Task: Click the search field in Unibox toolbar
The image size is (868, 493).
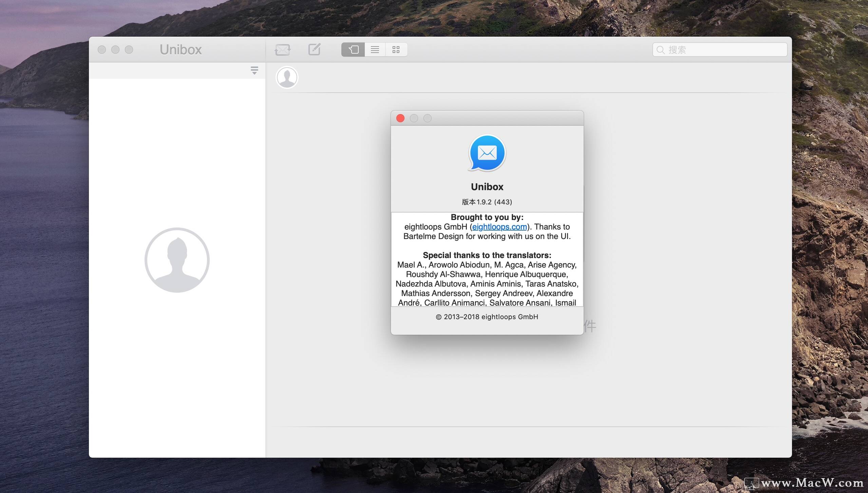Action: 720,50
